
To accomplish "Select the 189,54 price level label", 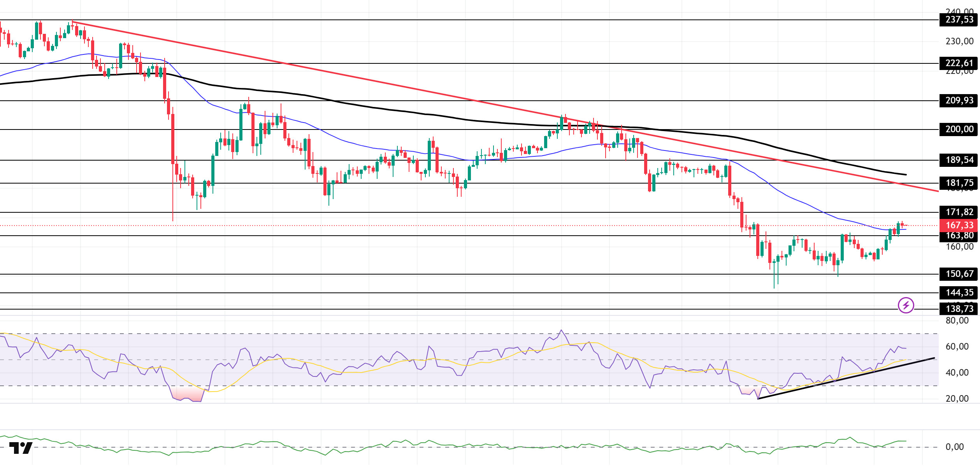I will click(x=959, y=160).
